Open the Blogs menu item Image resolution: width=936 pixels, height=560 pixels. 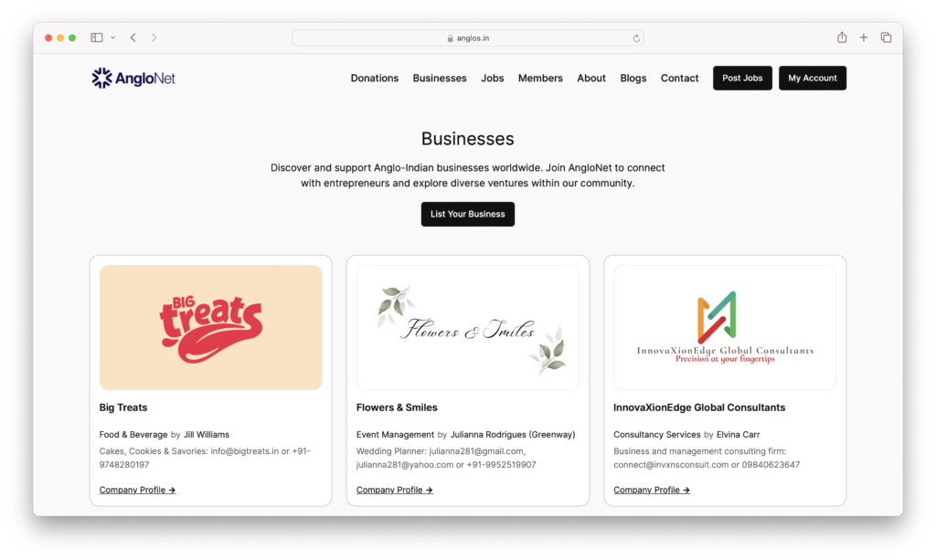coord(633,79)
